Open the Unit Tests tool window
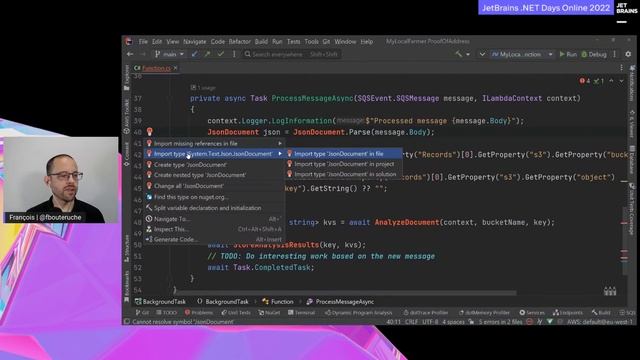This screenshot has height=360, width=640. point(236,313)
